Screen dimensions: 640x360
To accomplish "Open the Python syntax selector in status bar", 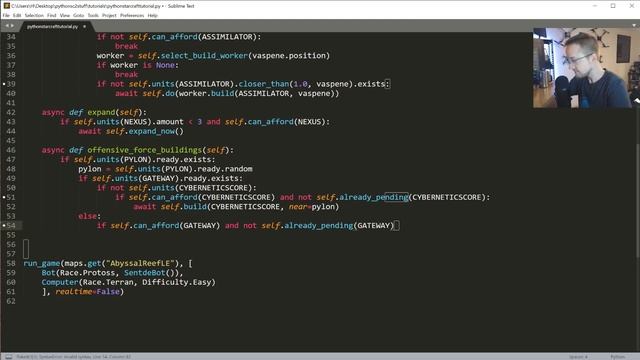I will pos(618,357).
